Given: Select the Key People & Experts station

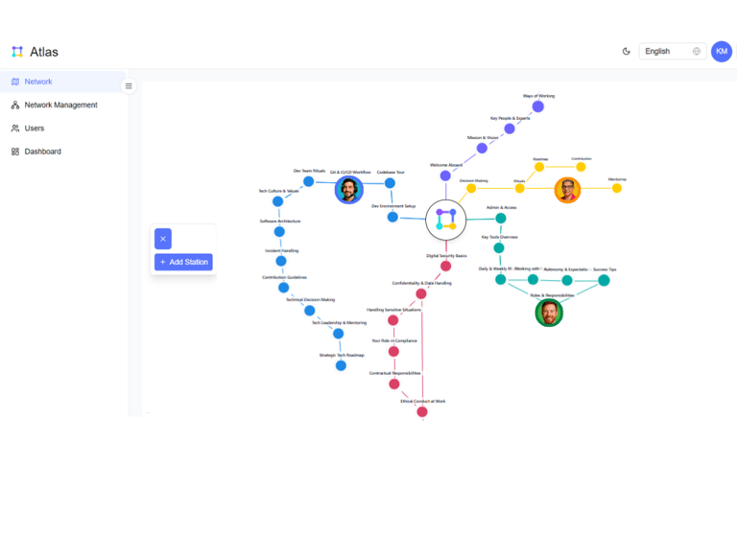Looking at the screenshot, I should tap(510, 128).
